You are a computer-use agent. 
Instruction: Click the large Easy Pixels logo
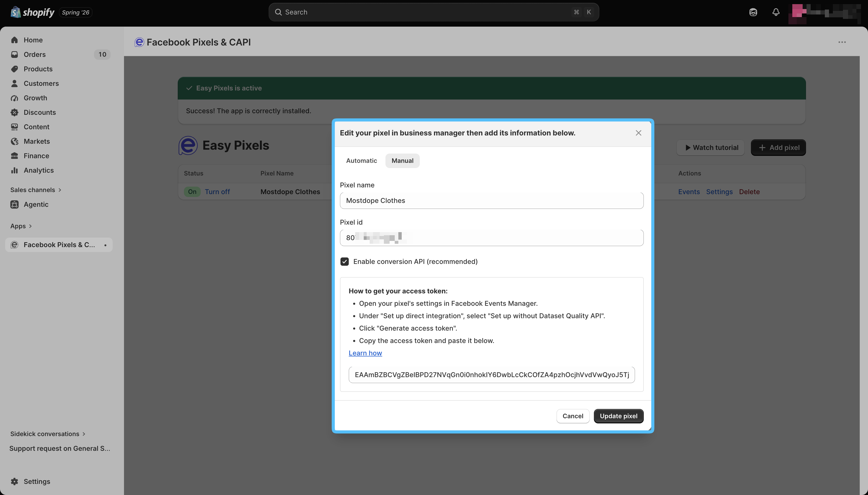click(188, 146)
